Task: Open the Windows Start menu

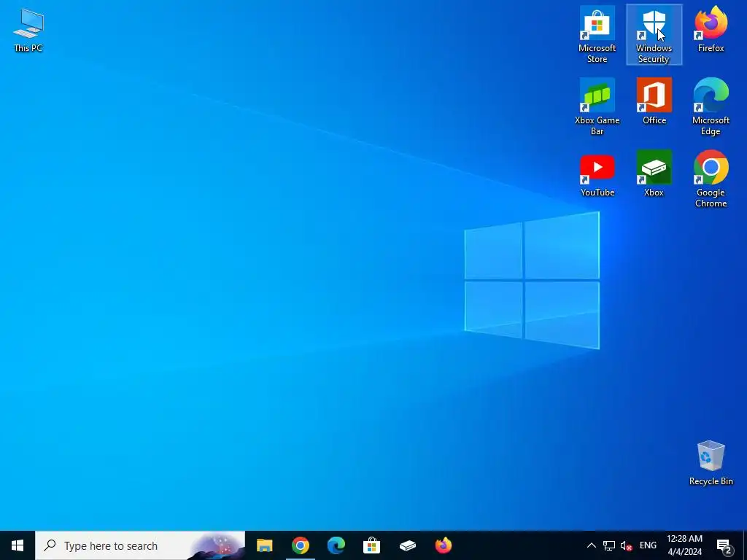Action: pos(18,545)
